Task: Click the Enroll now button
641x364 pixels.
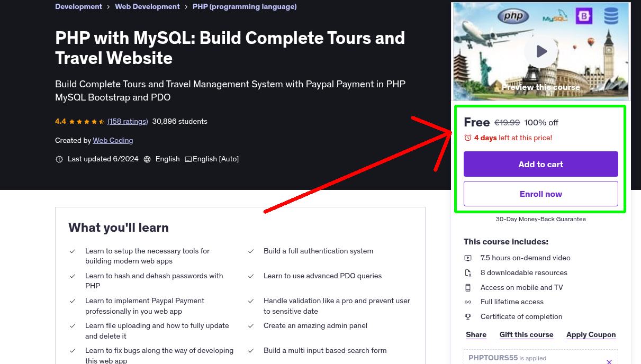Action: (540, 194)
